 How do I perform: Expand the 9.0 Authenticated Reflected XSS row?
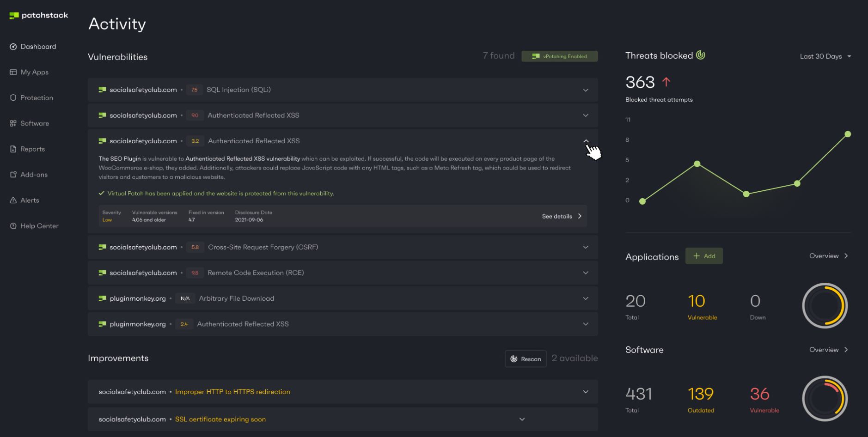586,115
